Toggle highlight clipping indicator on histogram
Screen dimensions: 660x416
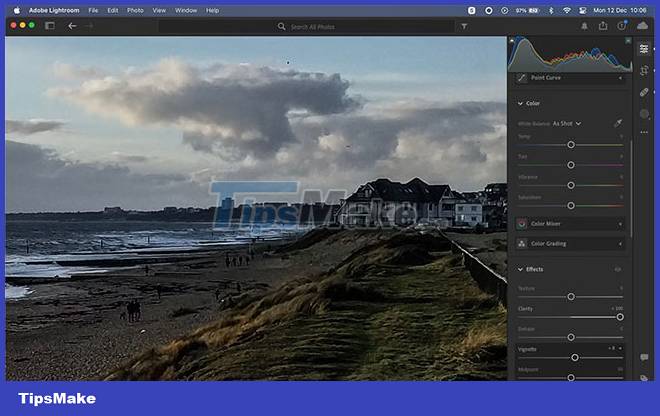point(628,41)
